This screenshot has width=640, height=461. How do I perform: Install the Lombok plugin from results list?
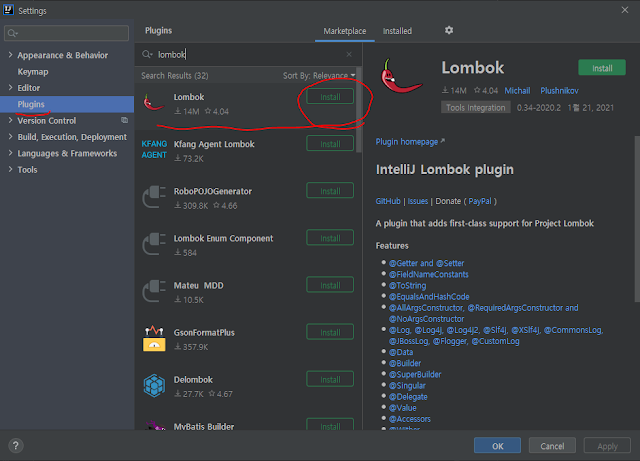click(330, 97)
